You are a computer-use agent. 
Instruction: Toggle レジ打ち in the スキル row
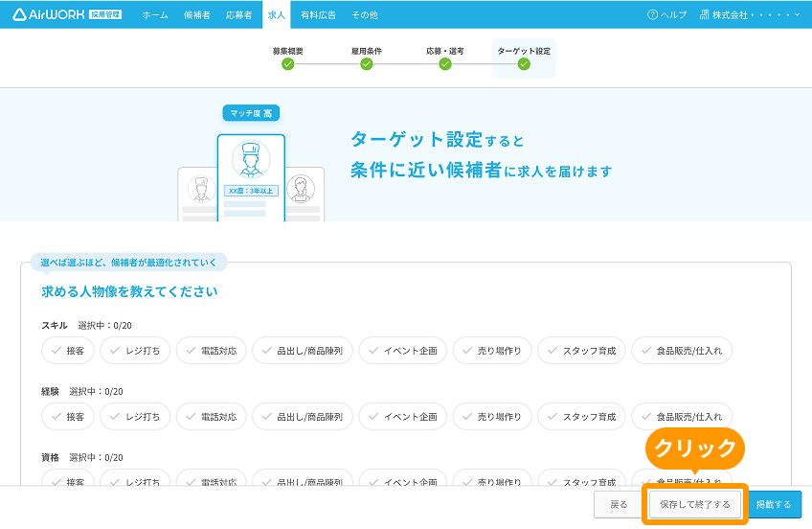[x=135, y=351]
